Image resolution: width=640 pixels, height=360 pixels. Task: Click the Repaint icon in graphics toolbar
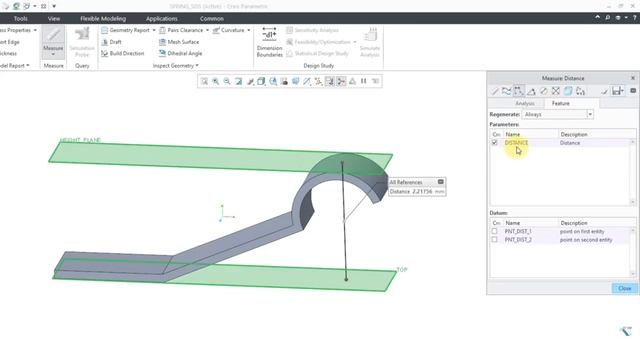click(238, 81)
